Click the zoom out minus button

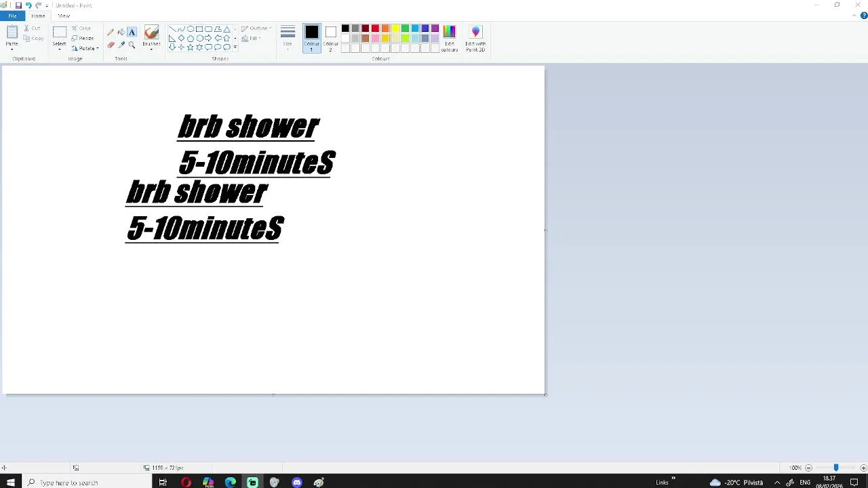pos(808,468)
